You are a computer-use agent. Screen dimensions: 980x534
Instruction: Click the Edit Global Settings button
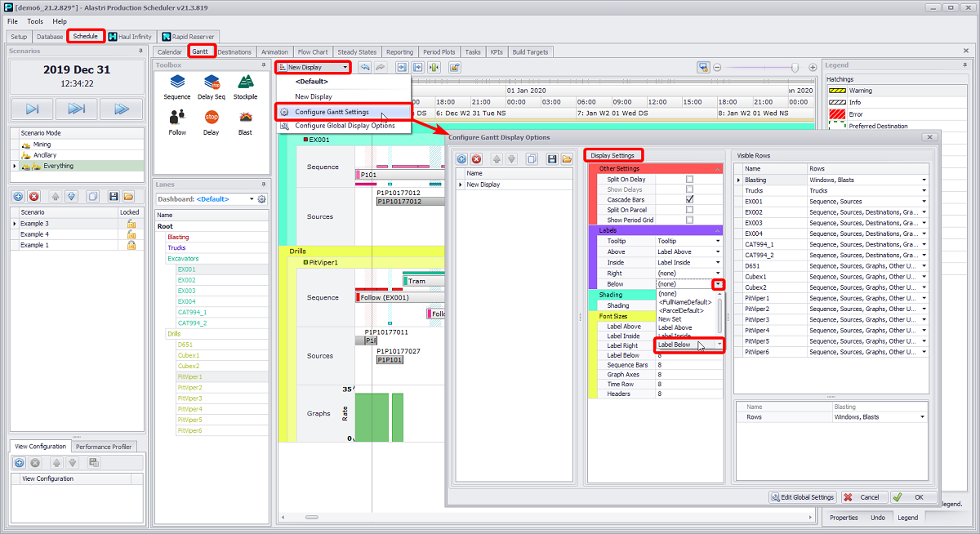(x=802, y=497)
